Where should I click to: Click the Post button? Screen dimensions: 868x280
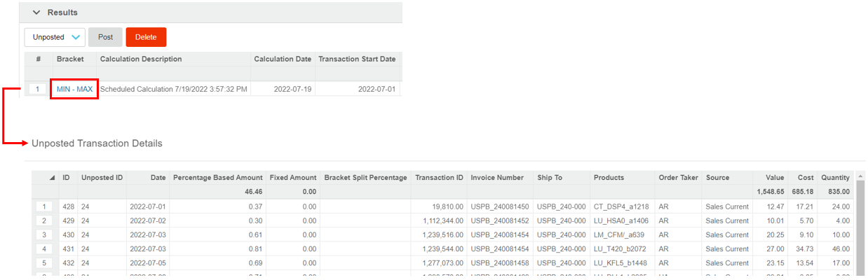(105, 37)
